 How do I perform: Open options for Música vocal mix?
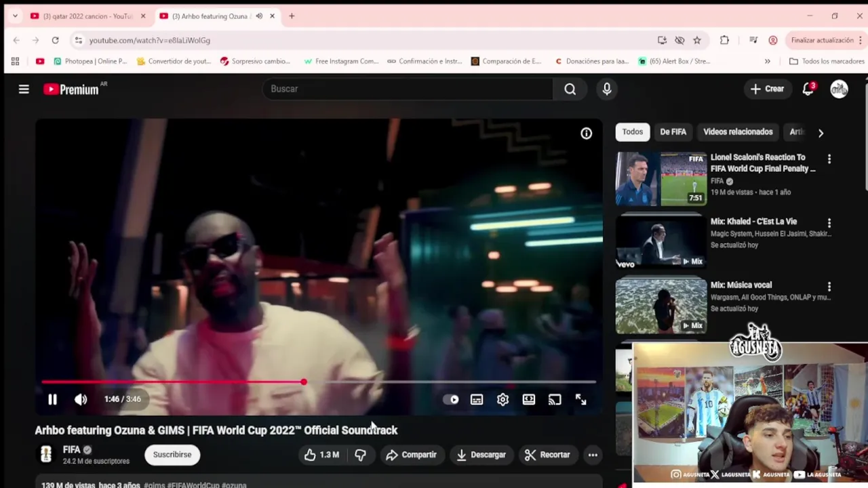829,287
